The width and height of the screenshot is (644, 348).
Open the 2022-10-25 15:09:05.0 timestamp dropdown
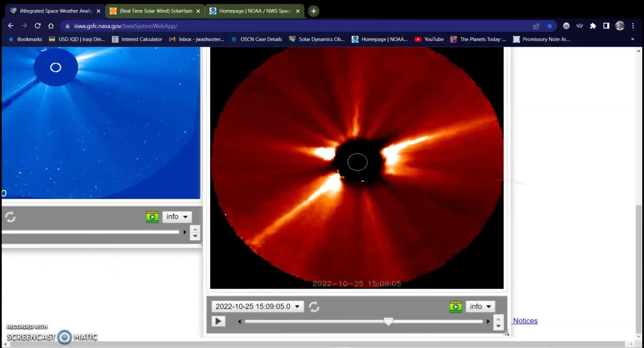(258, 306)
